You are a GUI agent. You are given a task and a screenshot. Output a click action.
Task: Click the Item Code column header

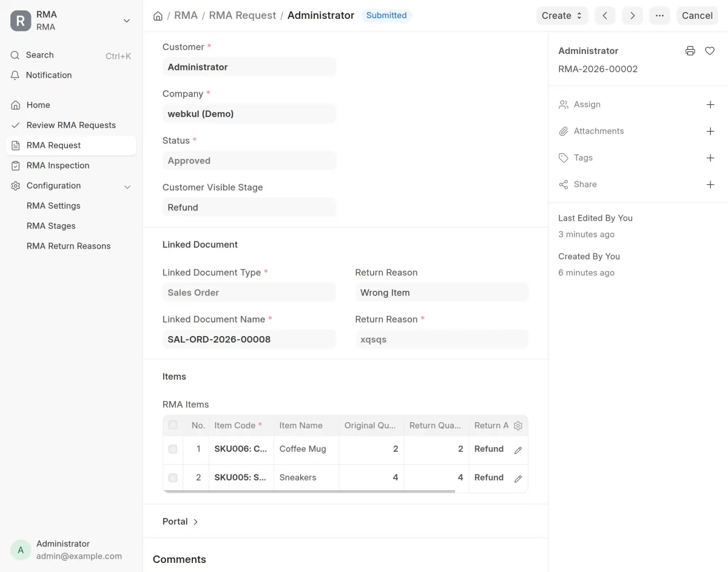click(241, 425)
